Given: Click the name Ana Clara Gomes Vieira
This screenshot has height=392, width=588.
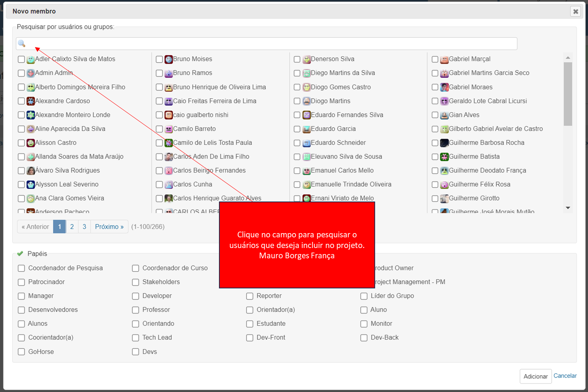Looking at the screenshot, I should tap(70, 198).
